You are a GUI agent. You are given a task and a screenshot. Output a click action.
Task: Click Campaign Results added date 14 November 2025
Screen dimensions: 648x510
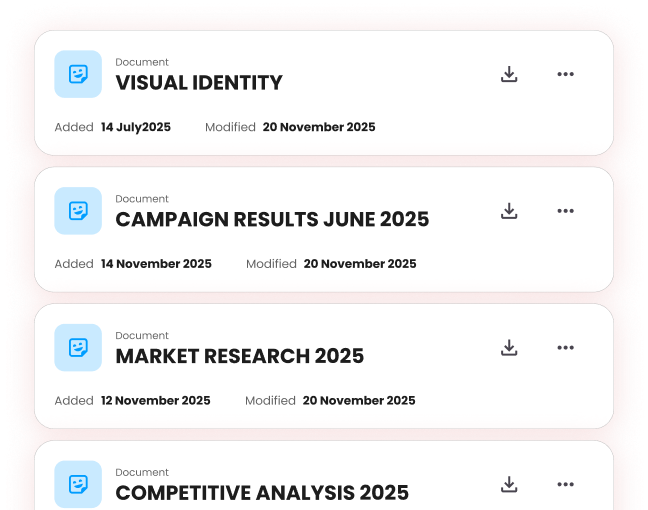[156, 264]
